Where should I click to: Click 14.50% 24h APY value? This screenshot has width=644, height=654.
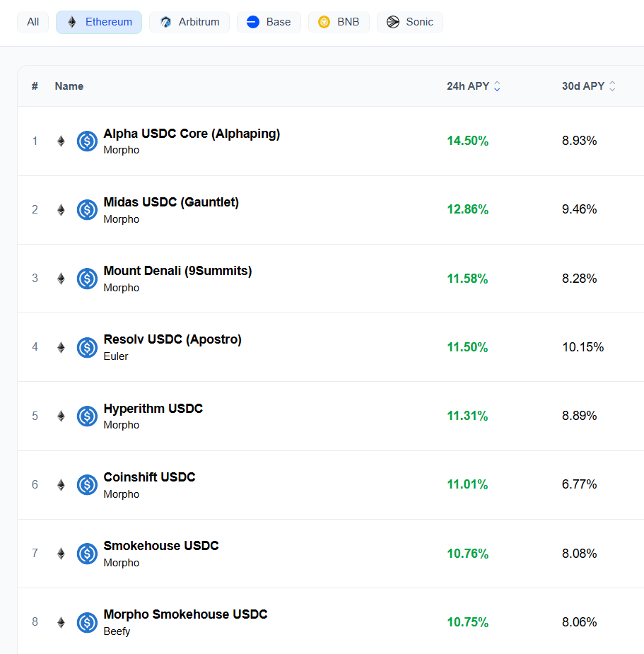[x=467, y=141]
